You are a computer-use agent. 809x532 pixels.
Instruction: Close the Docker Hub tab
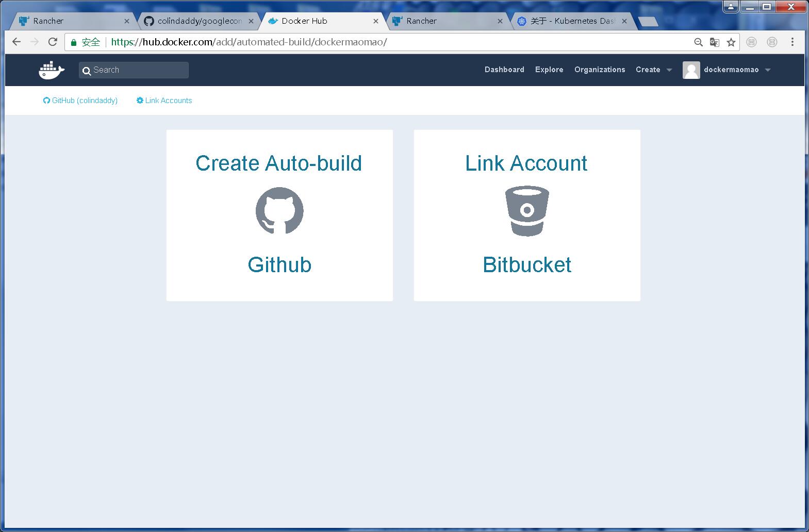(x=376, y=21)
